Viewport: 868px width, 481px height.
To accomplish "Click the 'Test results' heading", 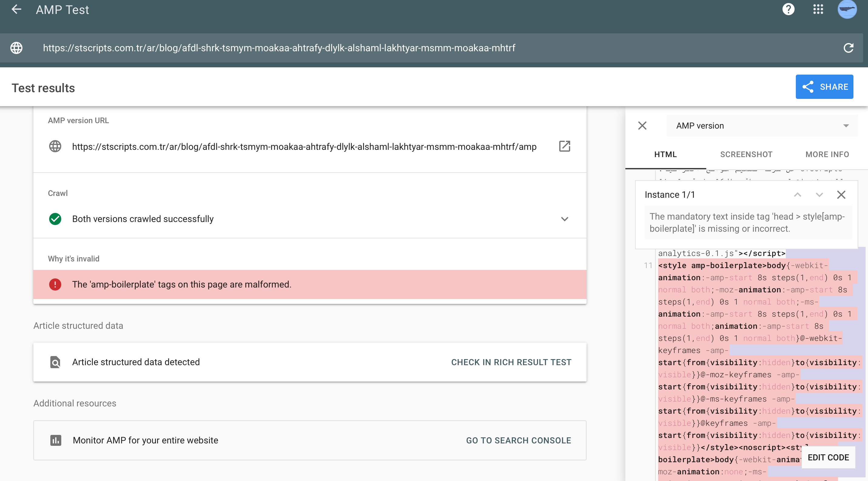I will tap(43, 88).
